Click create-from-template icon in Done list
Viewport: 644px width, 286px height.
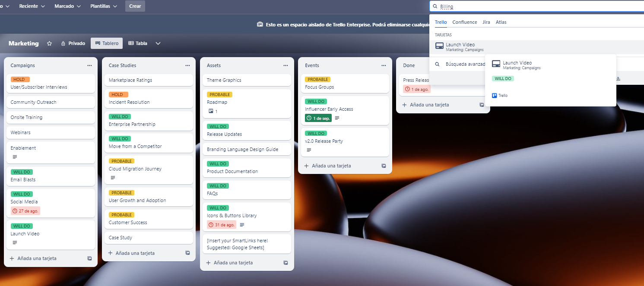click(x=482, y=105)
